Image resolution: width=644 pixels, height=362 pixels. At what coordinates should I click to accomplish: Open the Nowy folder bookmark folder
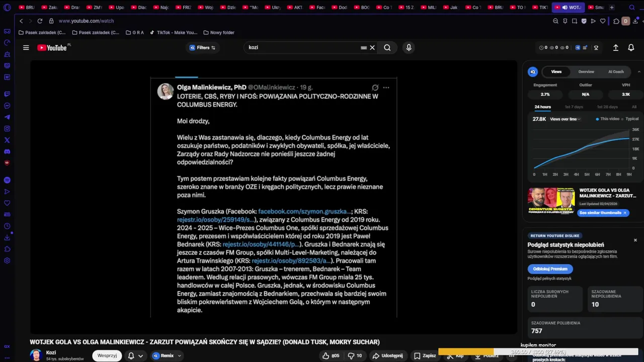[219, 33]
